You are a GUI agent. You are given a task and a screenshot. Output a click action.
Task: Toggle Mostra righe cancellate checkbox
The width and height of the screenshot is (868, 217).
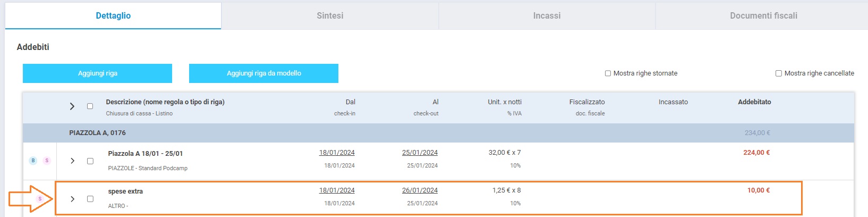779,73
